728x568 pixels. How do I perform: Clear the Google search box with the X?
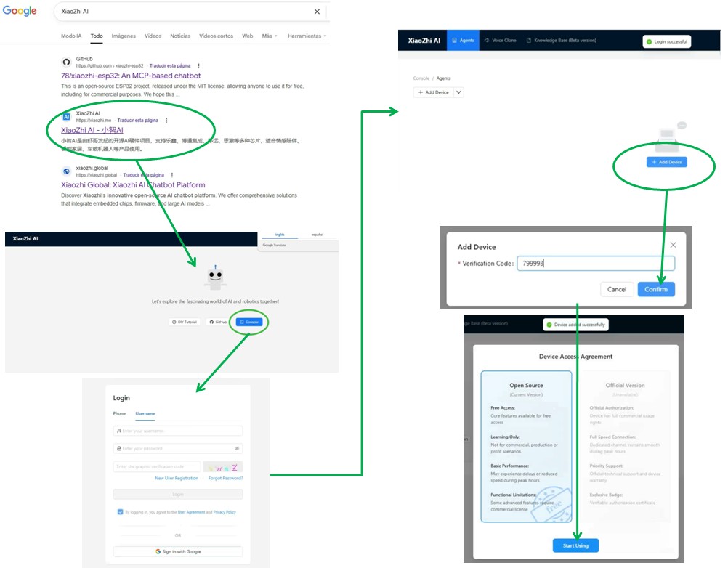(x=317, y=12)
